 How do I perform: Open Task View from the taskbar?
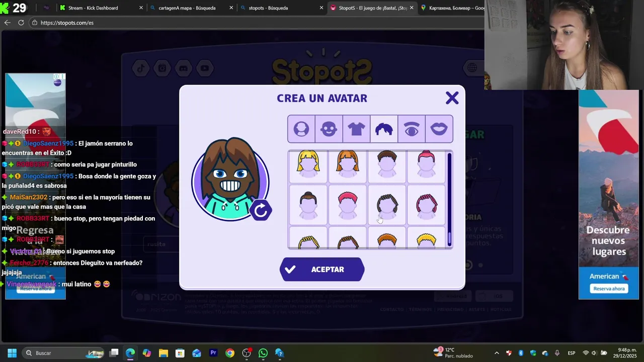[x=114, y=353]
